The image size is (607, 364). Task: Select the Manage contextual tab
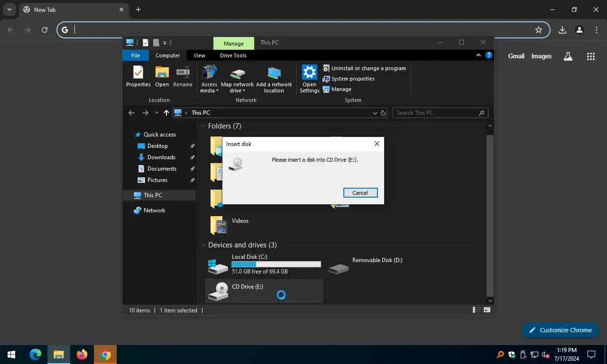[234, 44]
